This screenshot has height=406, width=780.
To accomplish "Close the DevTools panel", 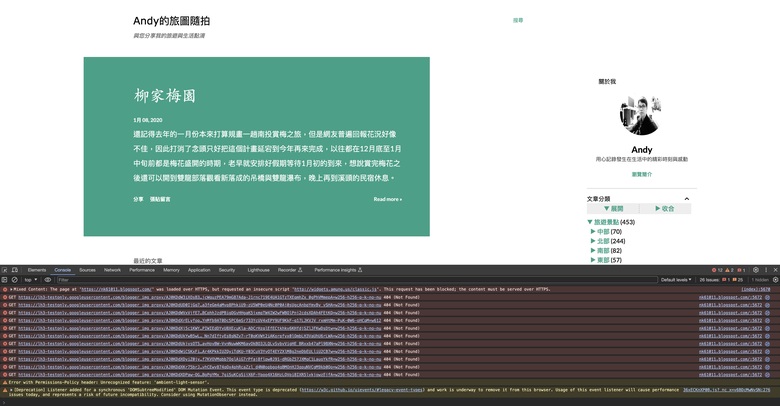I will (x=775, y=270).
